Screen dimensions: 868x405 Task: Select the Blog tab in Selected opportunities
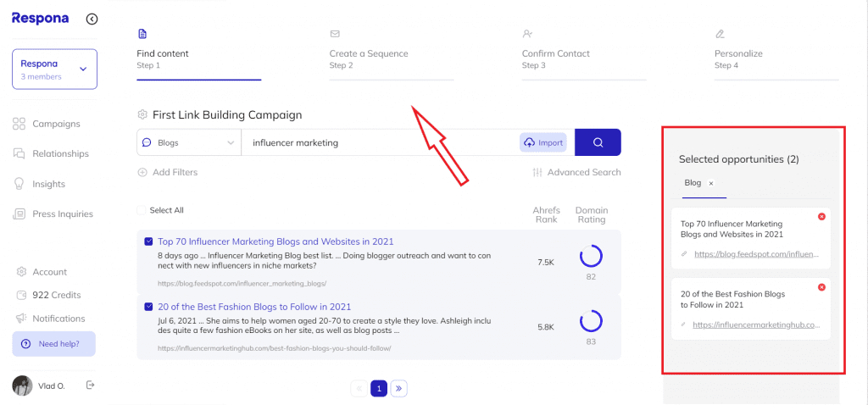(x=693, y=182)
